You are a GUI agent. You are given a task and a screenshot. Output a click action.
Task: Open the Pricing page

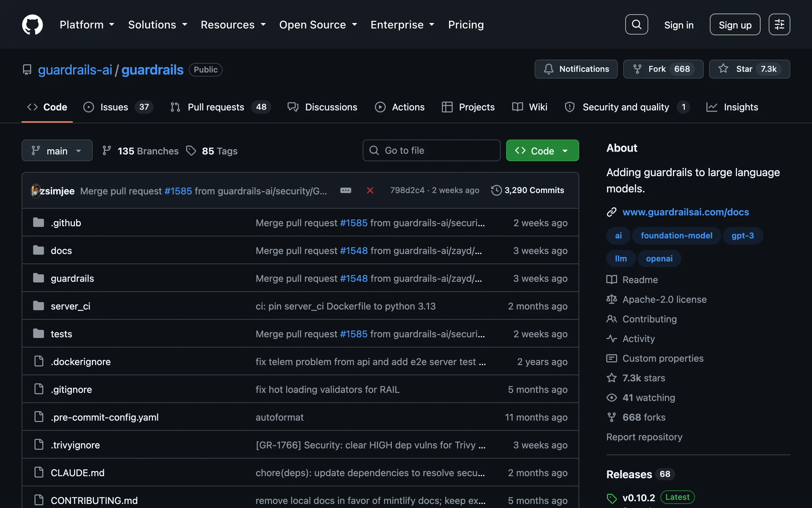466,24
